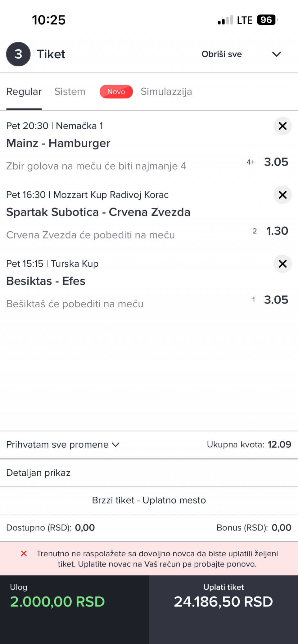Collapse the ticket with the top chevron

coord(276,54)
